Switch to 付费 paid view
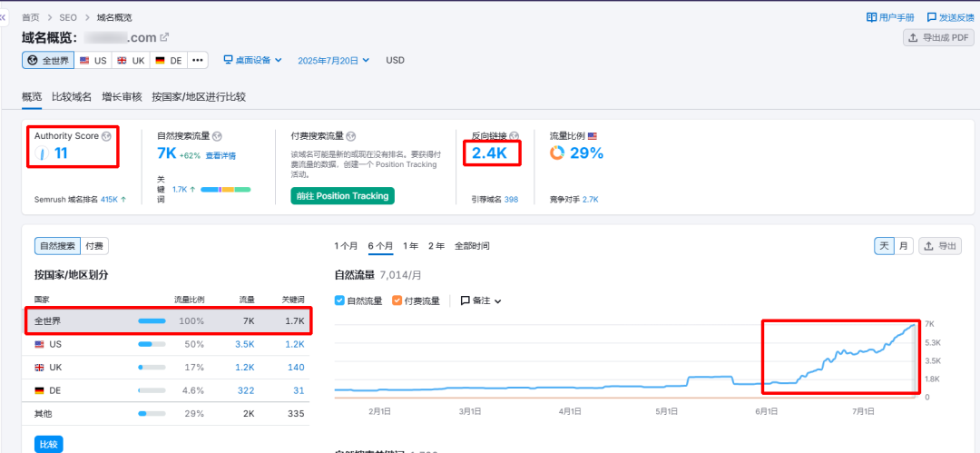Screen dimensions: 980x453 point(94,246)
